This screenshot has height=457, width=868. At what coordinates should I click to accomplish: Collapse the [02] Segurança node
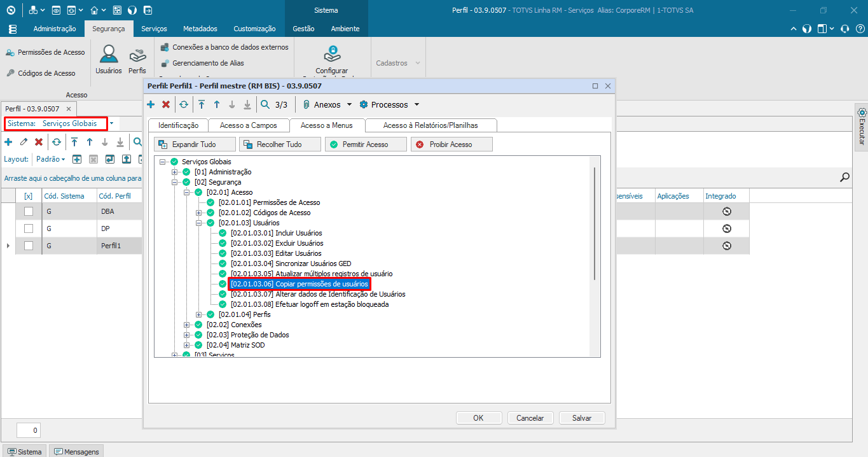pos(175,182)
